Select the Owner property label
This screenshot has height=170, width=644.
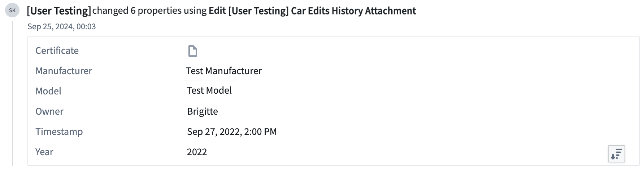coord(49,111)
